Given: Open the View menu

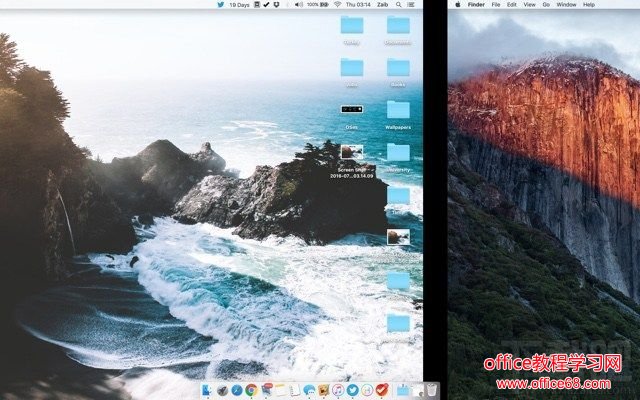Looking at the screenshot, I should [x=529, y=4].
